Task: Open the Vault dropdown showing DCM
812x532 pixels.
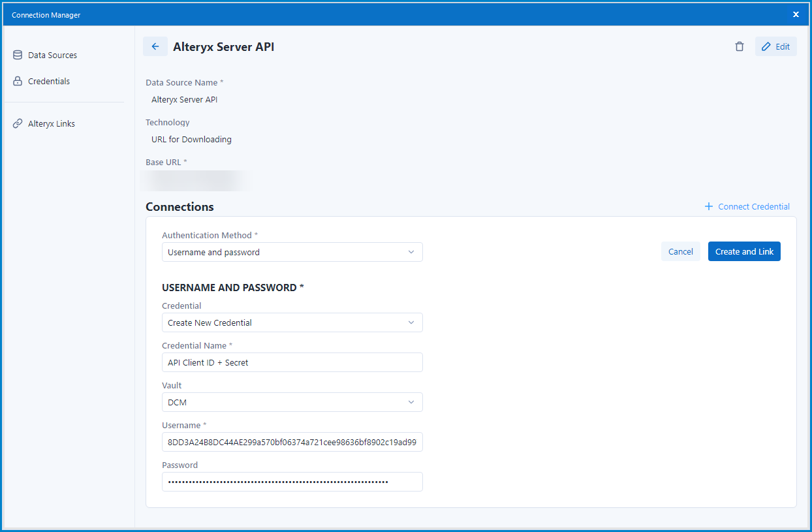Action: (x=292, y=402)
